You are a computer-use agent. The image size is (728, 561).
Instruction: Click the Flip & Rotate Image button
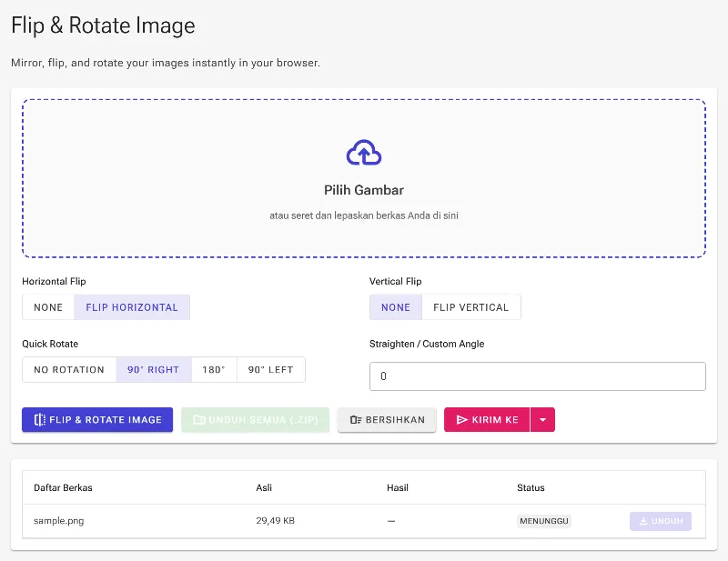click(97, 419)
